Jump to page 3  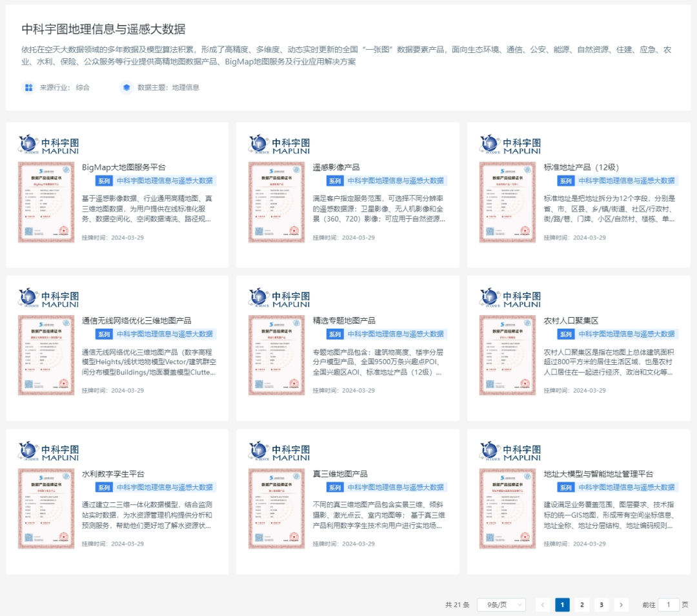[x=601, y=605]
